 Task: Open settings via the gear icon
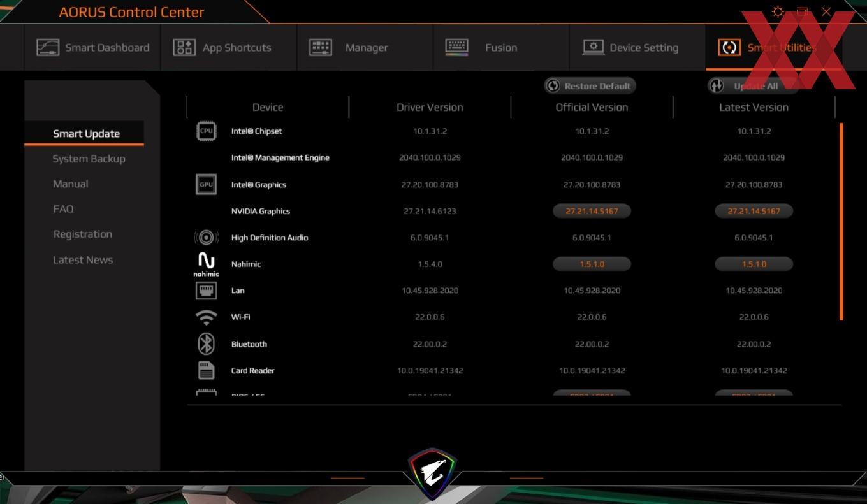coord(778,11)
